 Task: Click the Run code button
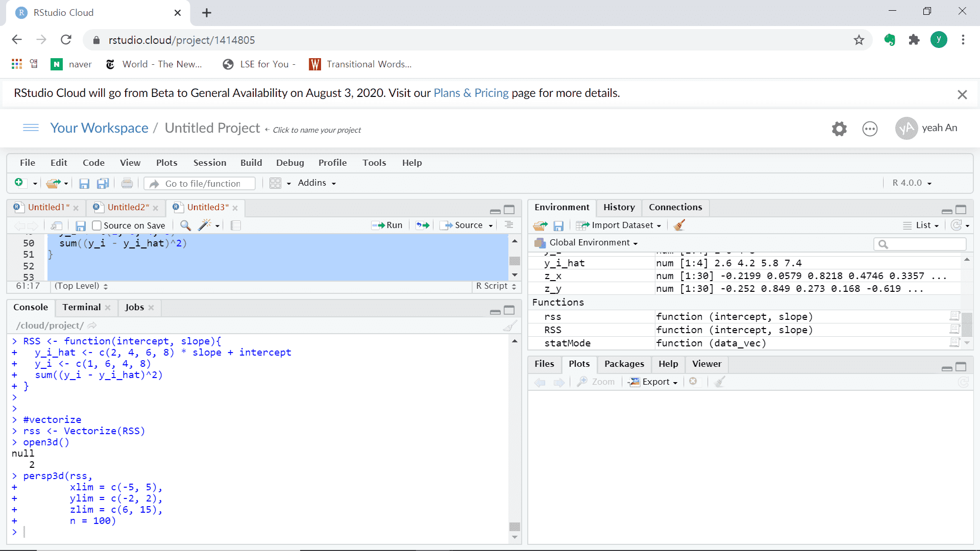[x=387, y=225]
